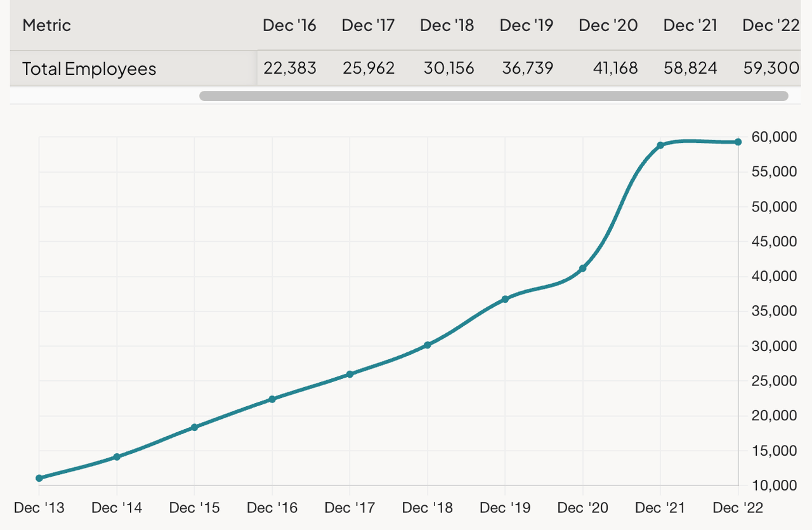This screenshot has height=530, width=812.
Task: Click the Dec '14 x-axis label
Action: (117, 508)
